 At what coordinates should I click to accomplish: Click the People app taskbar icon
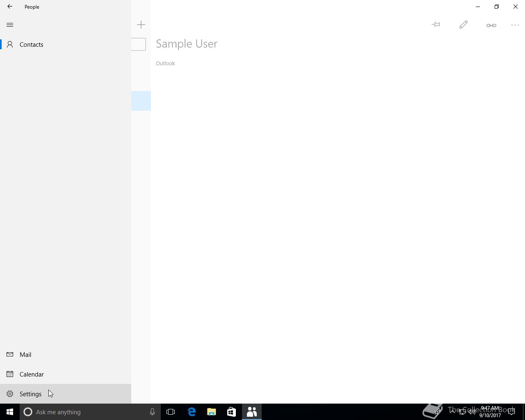pyautogui.click(x=251, y=412)
